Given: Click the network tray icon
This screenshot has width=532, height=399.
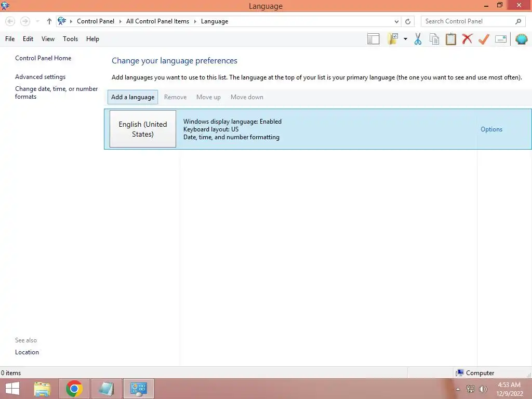Looking at the screenshot, I should (471, 389).
